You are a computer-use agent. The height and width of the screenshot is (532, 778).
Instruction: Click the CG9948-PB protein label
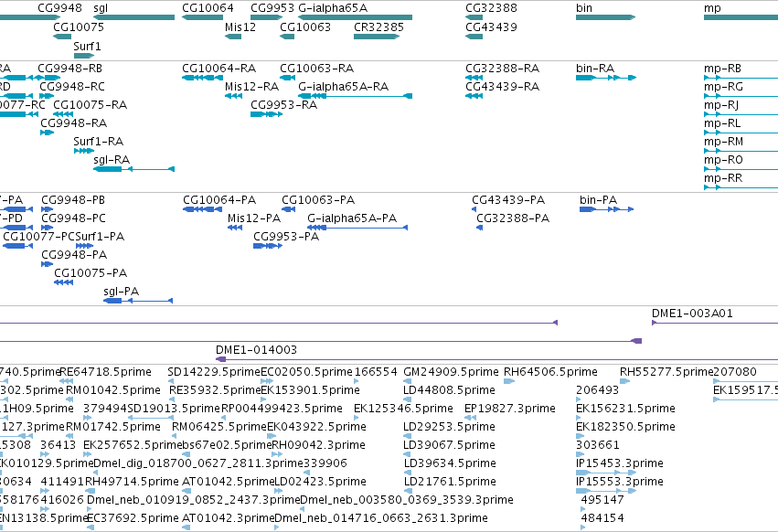[73, 200]
